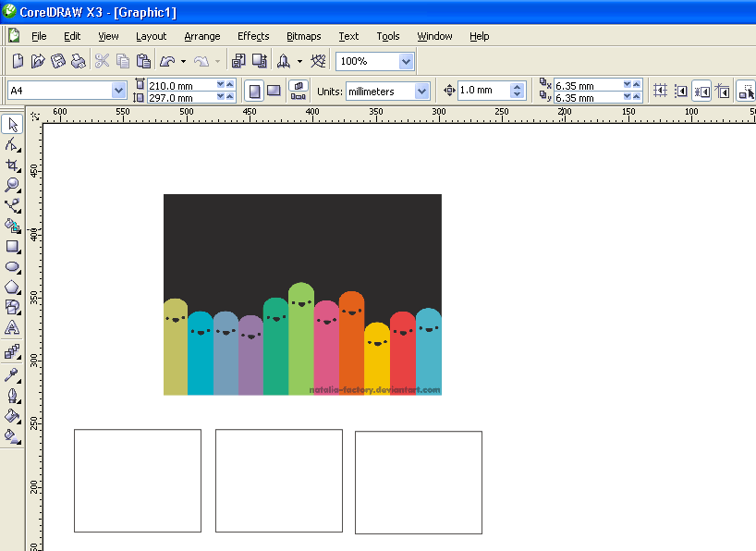
Task: Toggle Dynamic Guides
Action: coord(722,91)
